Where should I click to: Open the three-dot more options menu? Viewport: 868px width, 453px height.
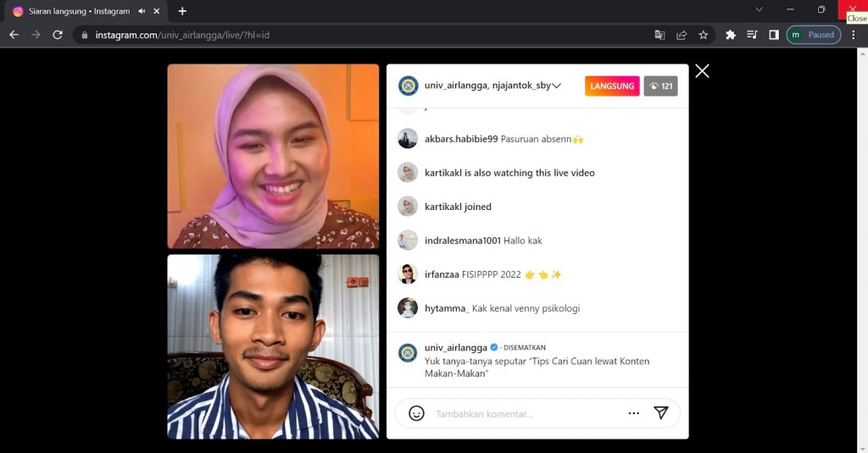(633, 413)
